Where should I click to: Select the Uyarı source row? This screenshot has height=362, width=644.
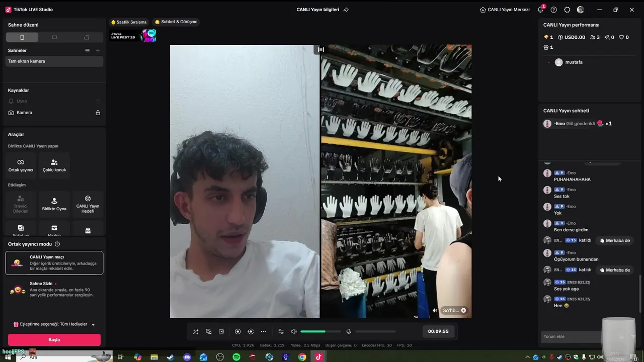click(54, 101)
